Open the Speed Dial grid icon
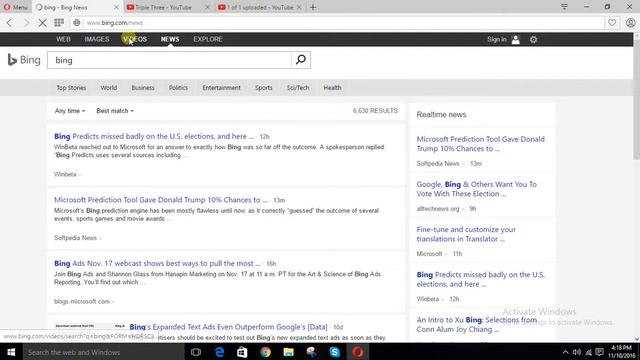Viewport: 640px width, 360px height. click(x=59, y=23)
